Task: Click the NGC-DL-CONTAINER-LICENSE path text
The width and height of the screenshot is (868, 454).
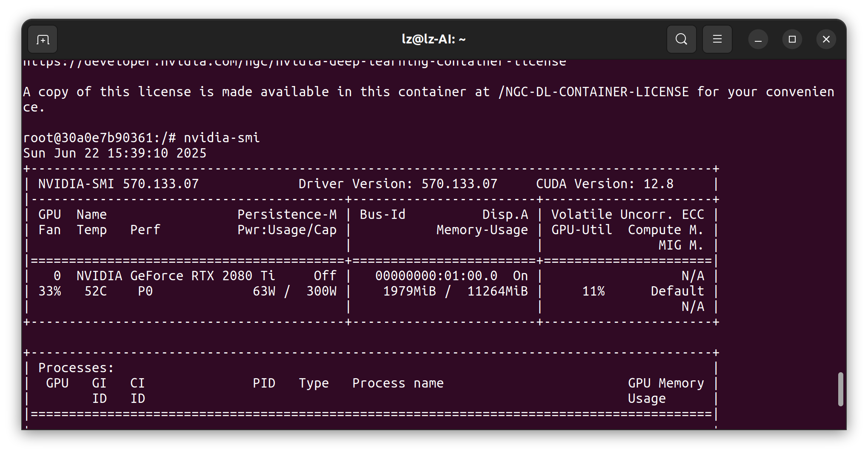Action: click(594, 91)
